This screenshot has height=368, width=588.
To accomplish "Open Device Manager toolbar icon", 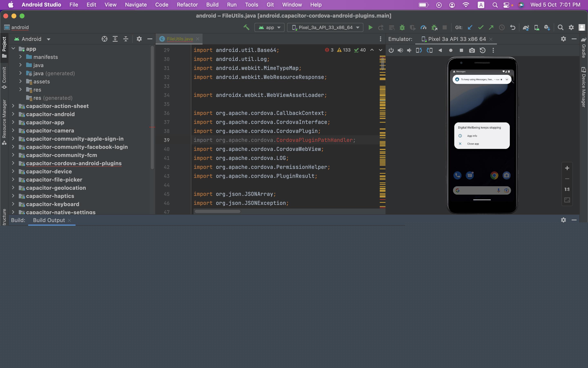I will pyautogui.click(x=537, y=28).
